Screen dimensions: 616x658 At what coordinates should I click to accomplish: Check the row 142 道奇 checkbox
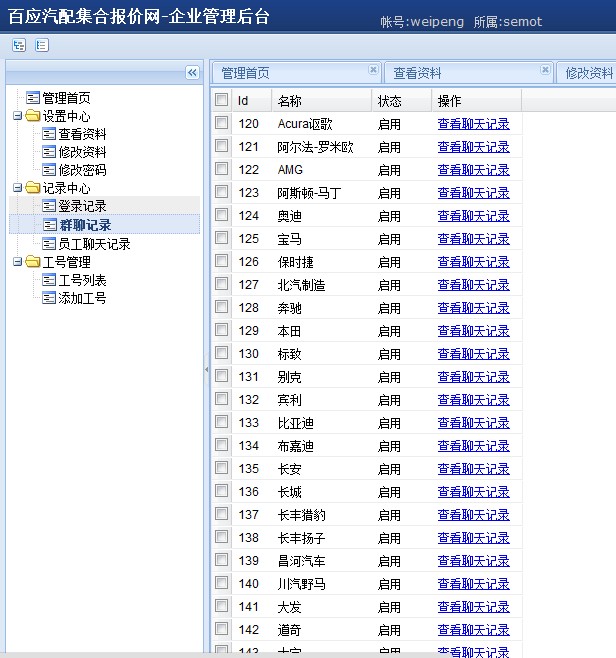point(221,629)
